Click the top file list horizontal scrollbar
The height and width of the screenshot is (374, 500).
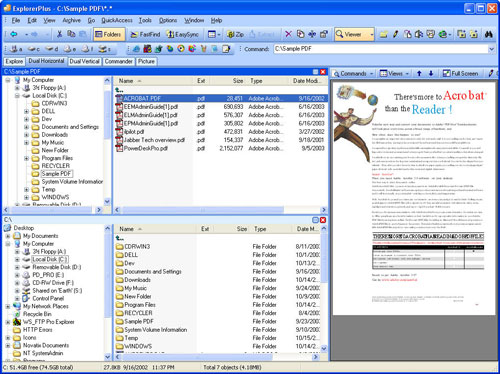[x=203, y=210]
